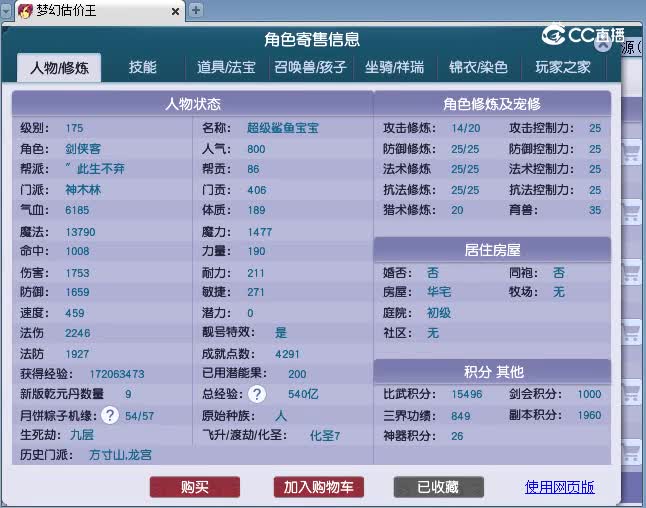
Task: Click 成就点数 value 4291
Action: 287,354
